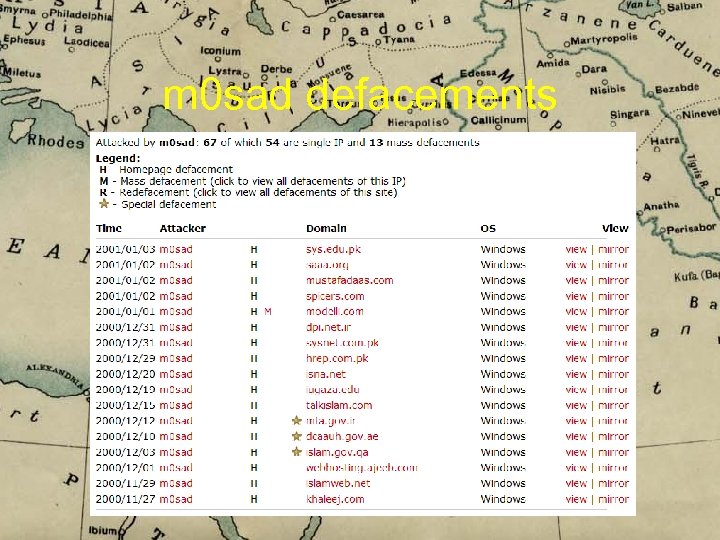Visit the islam.gov.qa domain link
720x540 pixels.
click(x=337, y=452)
